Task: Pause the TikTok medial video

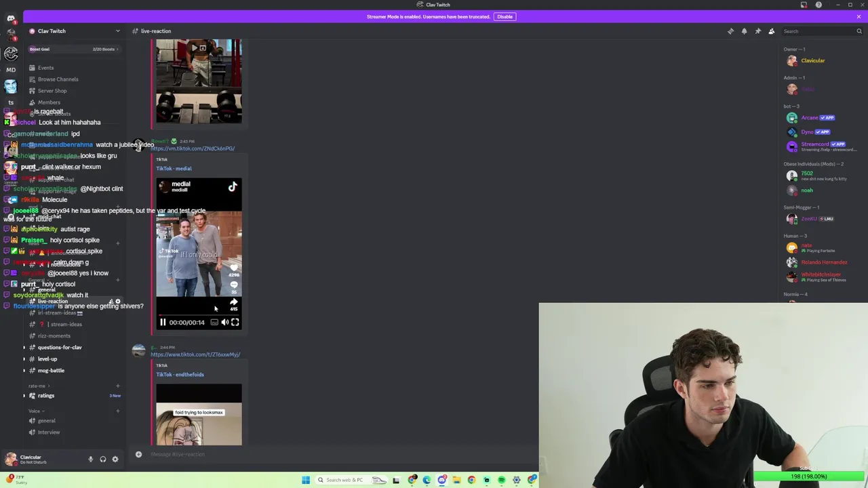Action: click(x=163, y=323)
